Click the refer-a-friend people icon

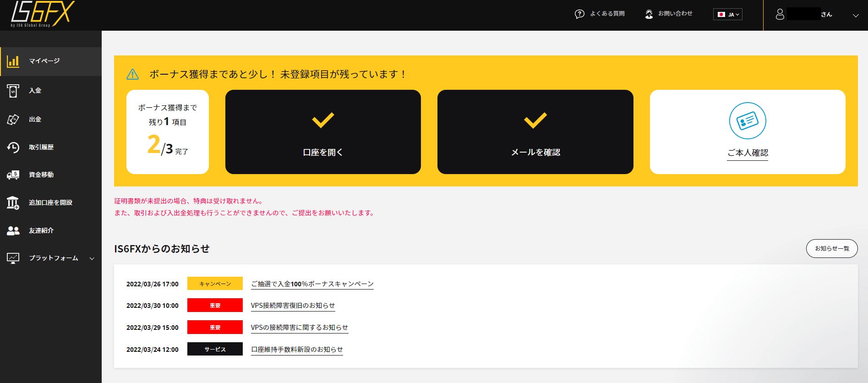pyautogui.click(x=13, y=230)
